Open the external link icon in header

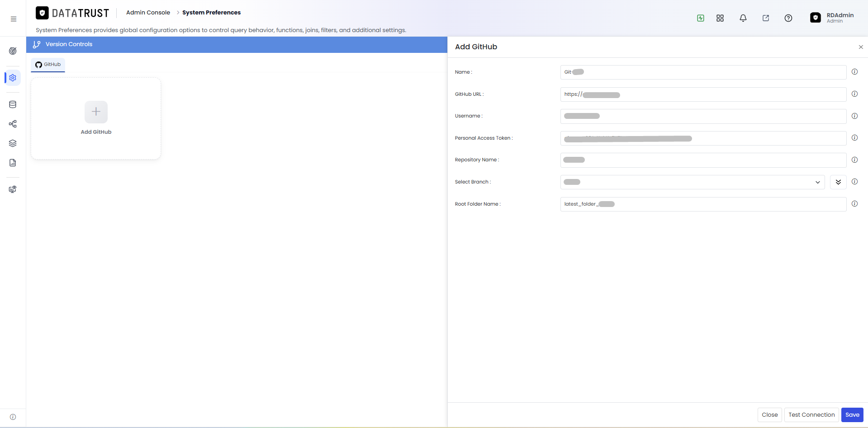click(x=766, y=18)
